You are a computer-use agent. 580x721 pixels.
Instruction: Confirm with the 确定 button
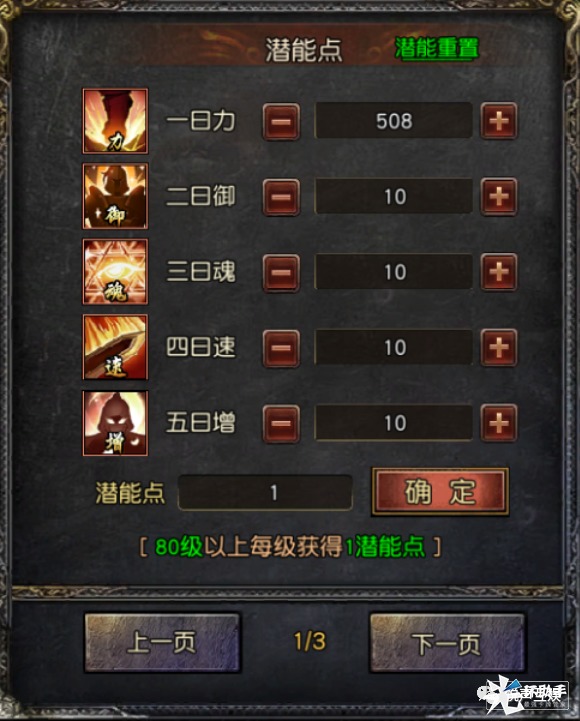440,492
